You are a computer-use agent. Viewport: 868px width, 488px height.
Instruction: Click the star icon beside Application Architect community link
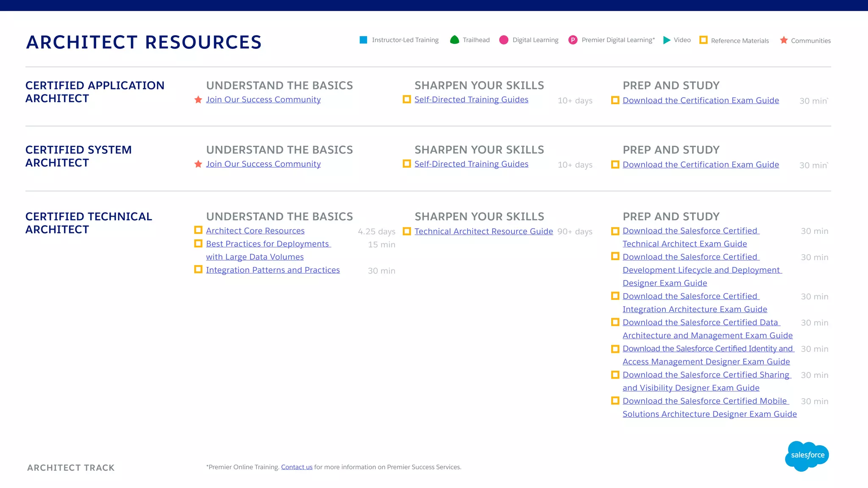198,100
